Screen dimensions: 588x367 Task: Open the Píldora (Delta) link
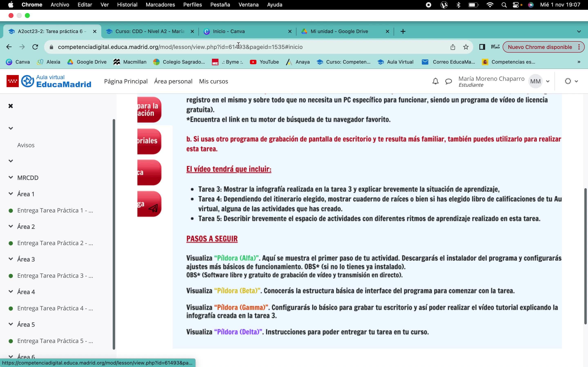coord(238,332)
